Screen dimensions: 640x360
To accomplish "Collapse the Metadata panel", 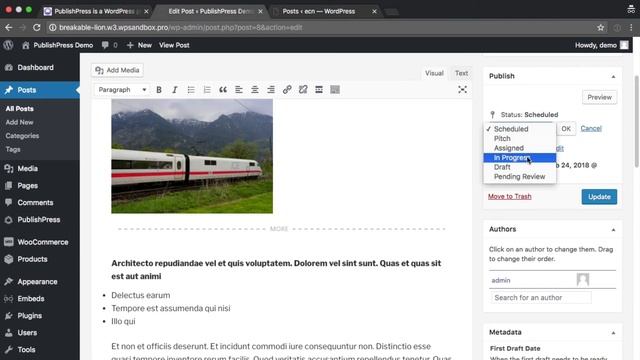I will (613, 333).
